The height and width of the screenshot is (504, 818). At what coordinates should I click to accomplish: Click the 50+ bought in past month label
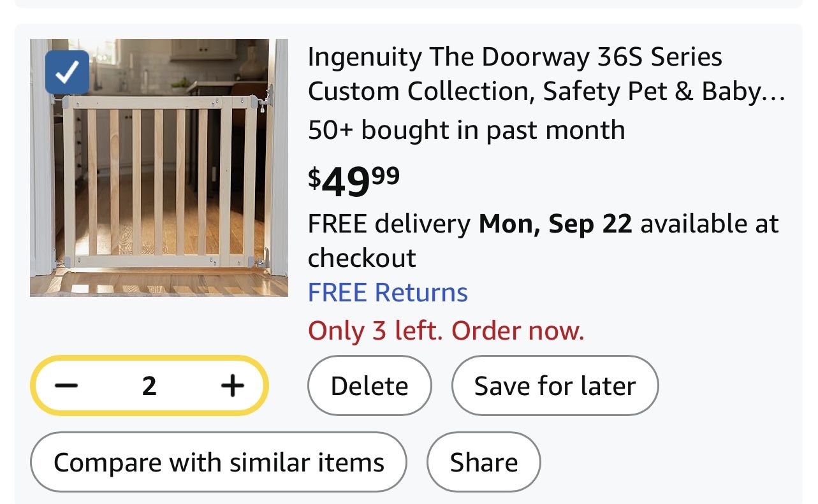pyautogui.click(x=466, y=129)
